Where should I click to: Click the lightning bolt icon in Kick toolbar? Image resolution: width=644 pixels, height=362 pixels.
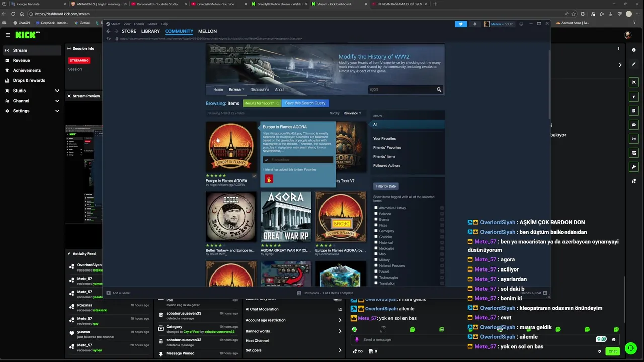[634, 96]
